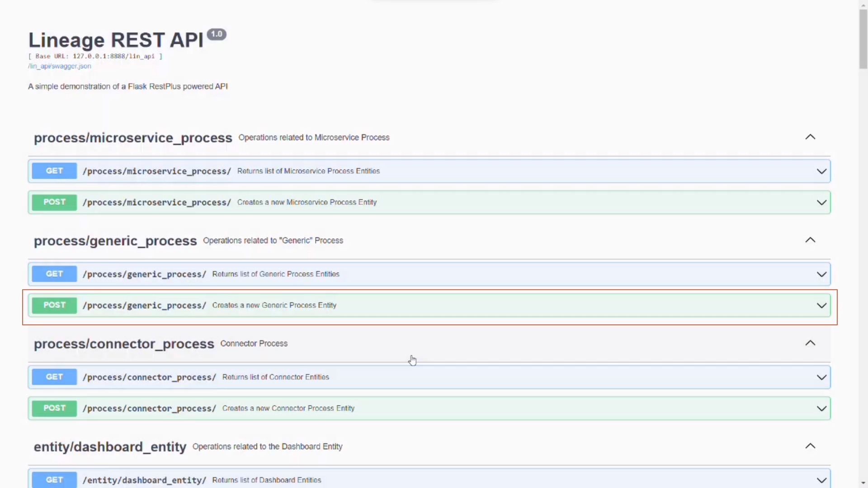Click 'Operations related to the Dashboard Entity' text
This screenshot has height=488, width=868.
click(268, 446)
